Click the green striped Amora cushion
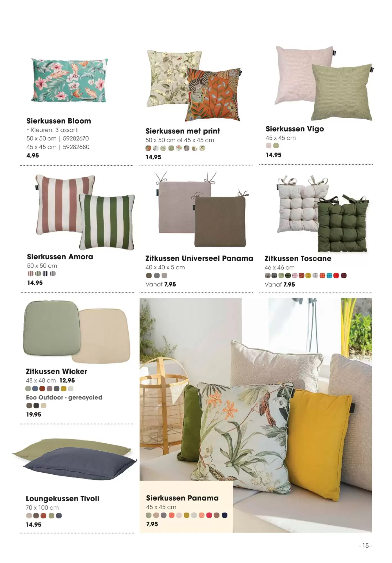Viewport: 392px width, 563px height. (x=107, y=222)
